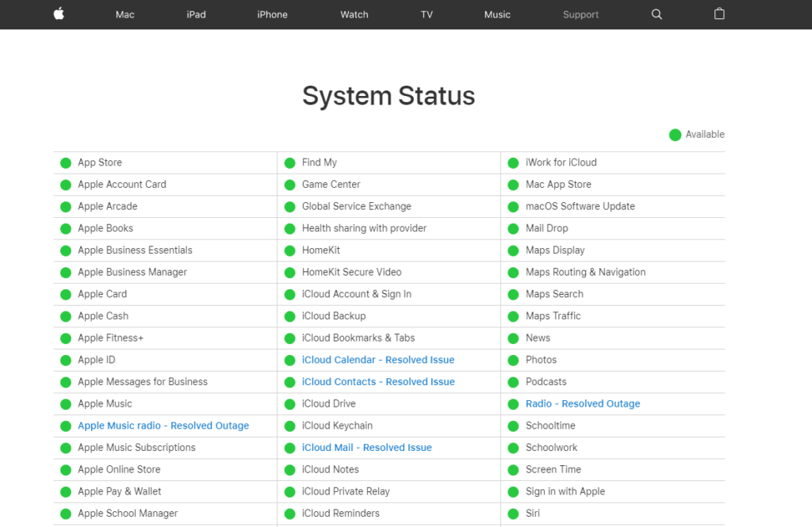Click the green Available legend dot
Viewport: 812px width, 527px height.
[x=675, y=135]
